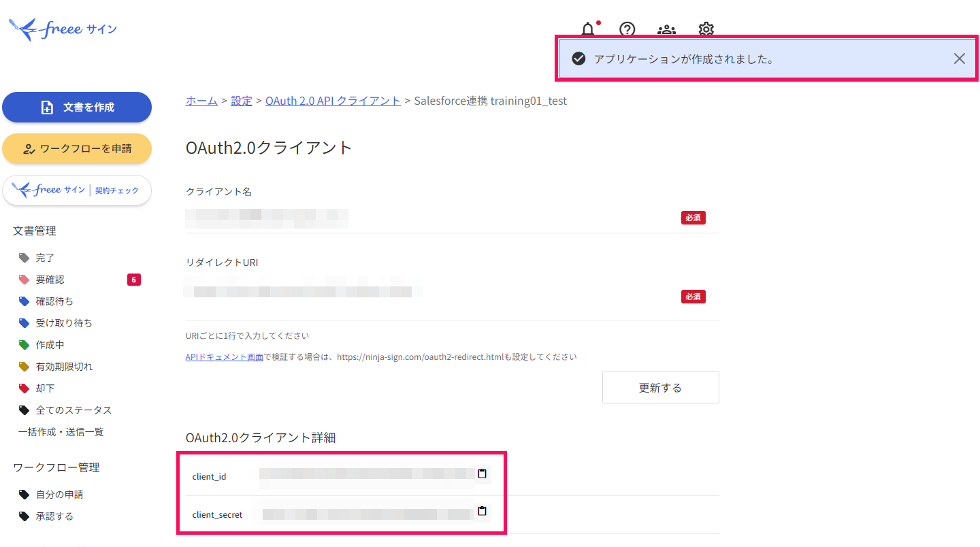
Task: Click the ワークフロー管理 section heading
Action: coord(56,467)
